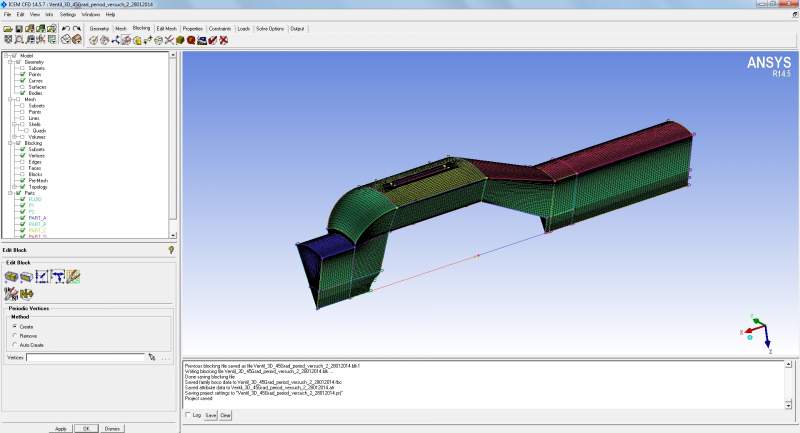Select the Create method radio button
800x433 pixels.
(x=15, y=326)
